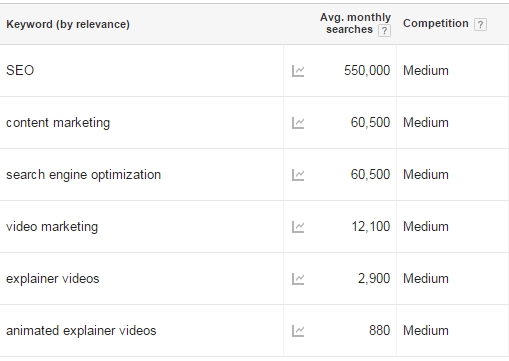This screenshot has height=361, width=509.
Task: Open the trend chart icon for SEO
Action: (x=298, y=71)
